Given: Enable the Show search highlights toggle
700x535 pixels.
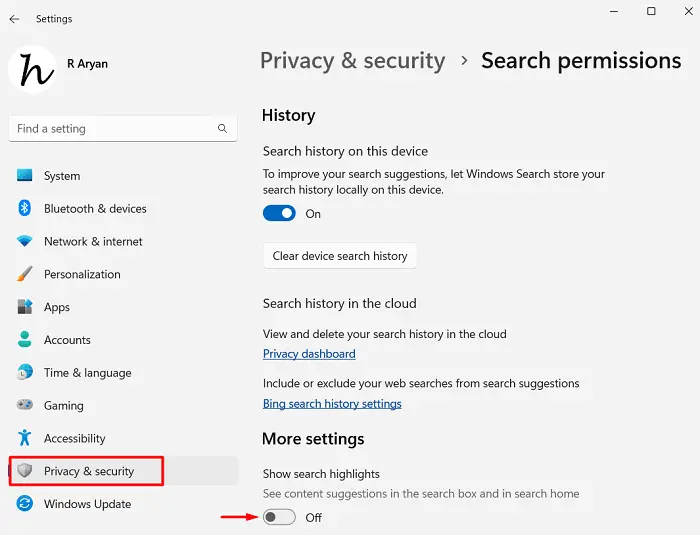Looking at the screenshot, I should (279, 517).
